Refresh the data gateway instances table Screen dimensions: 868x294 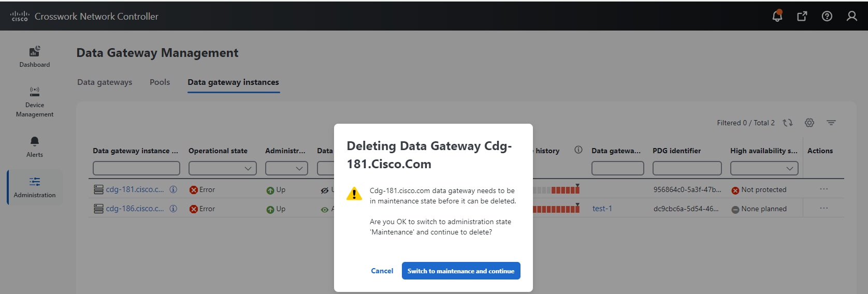tap(788, 123)
